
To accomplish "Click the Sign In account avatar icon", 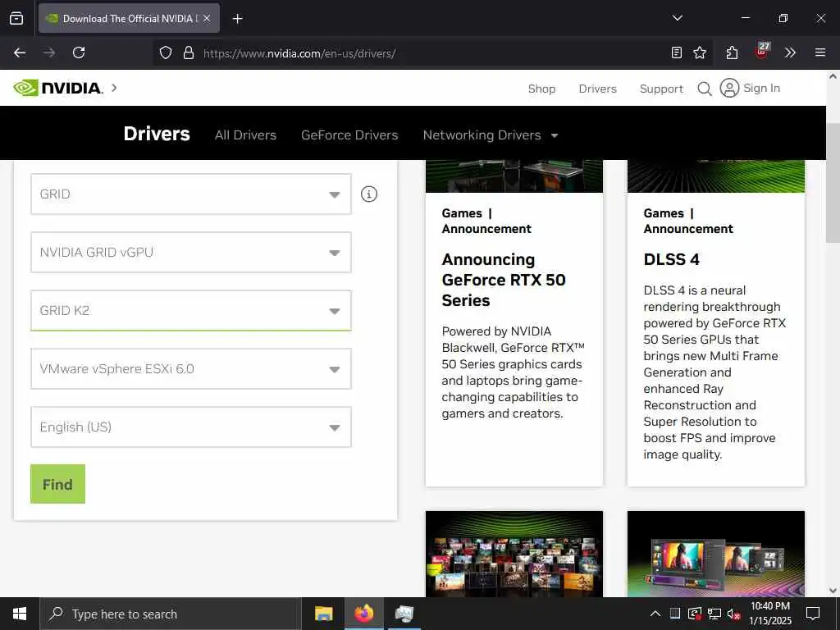I will 729,88.
